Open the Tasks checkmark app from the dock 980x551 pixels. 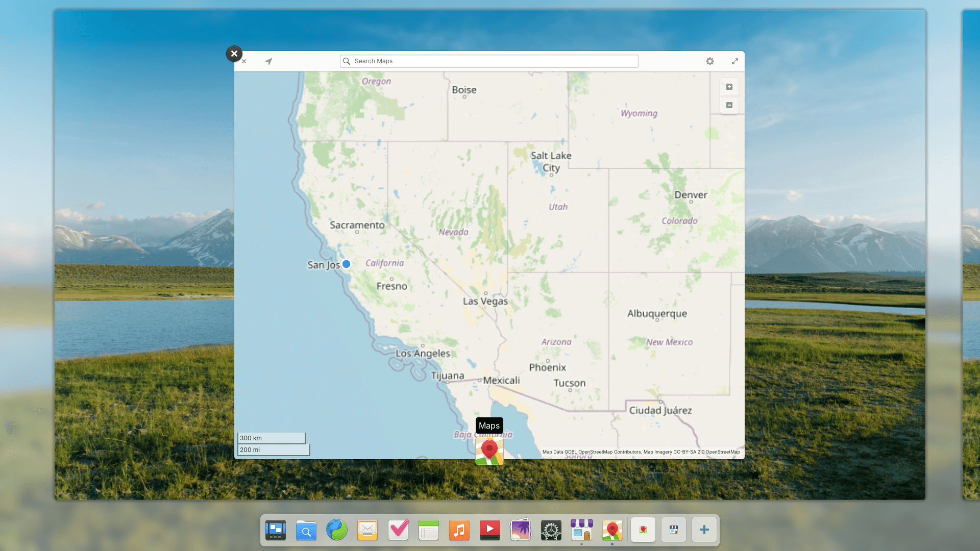(x=398, y=530)
